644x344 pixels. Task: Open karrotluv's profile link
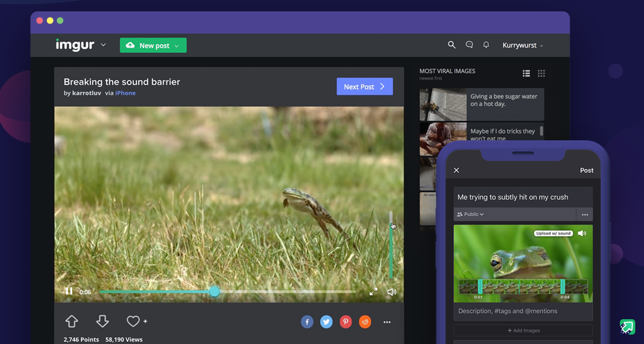click(x=87, y=93)
